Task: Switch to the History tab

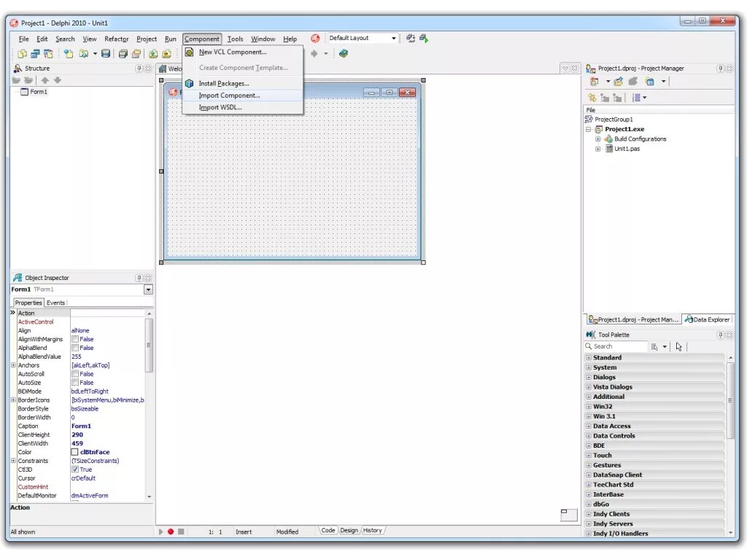Action: [x=372, y=530]
